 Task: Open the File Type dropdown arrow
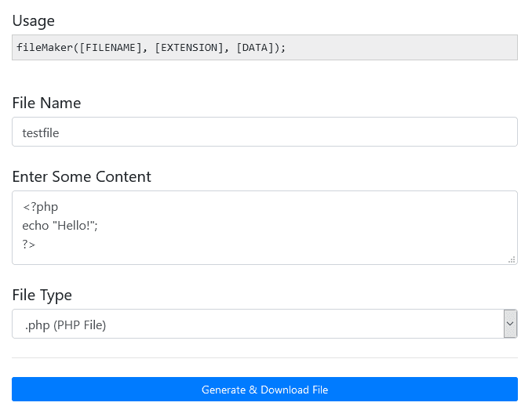(x=510, y=324)
